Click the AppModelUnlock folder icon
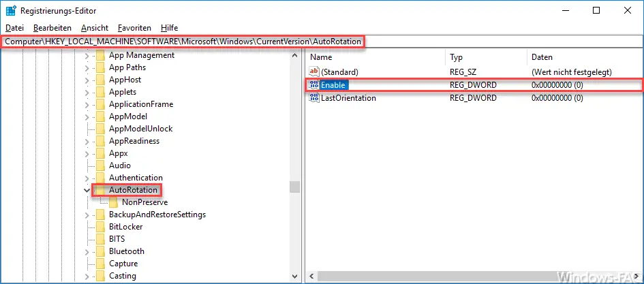 pos(100,129)
